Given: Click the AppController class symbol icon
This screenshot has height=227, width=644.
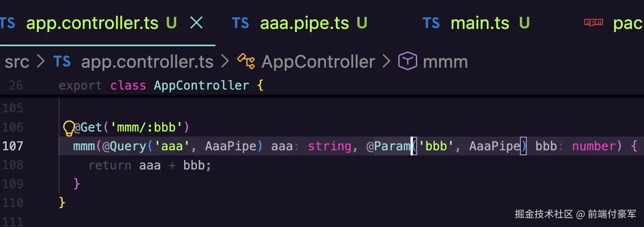Looking at the screenshot, I should 246,61.
